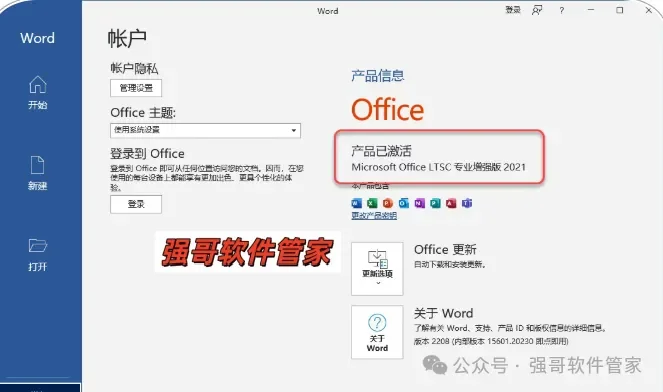Click the 更改产品密钥 link
The height and width of the screenshot is (392, 663).
pos(374,216)
